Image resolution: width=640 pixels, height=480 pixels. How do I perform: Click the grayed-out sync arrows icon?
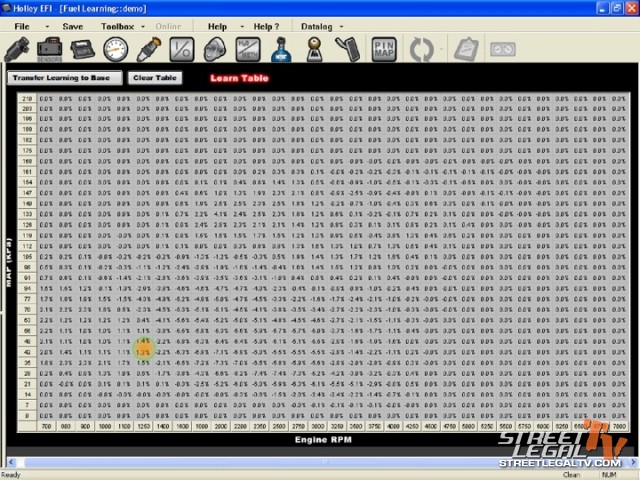[x=421, y=49]
